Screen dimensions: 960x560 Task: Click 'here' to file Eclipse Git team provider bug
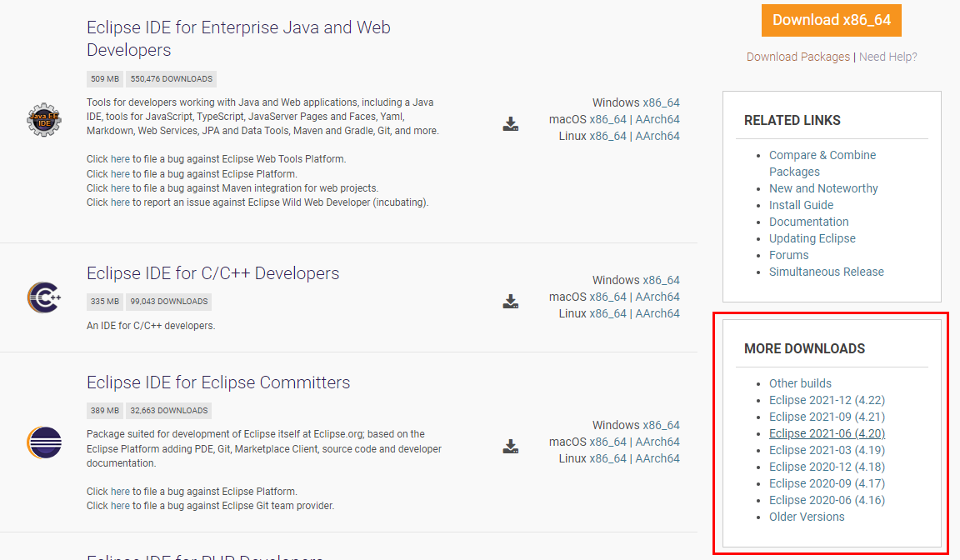pyautogui.click(x=120, y=506)
